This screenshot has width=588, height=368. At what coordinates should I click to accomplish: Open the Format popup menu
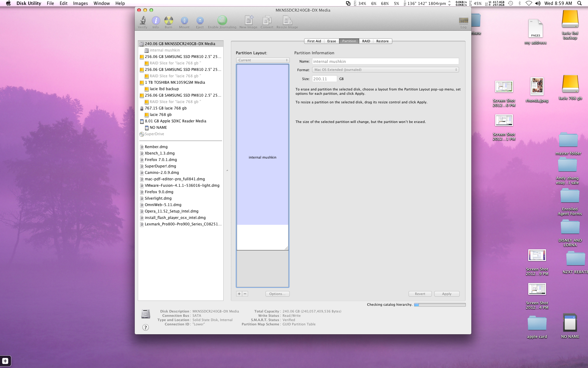(x=385, y=70)
